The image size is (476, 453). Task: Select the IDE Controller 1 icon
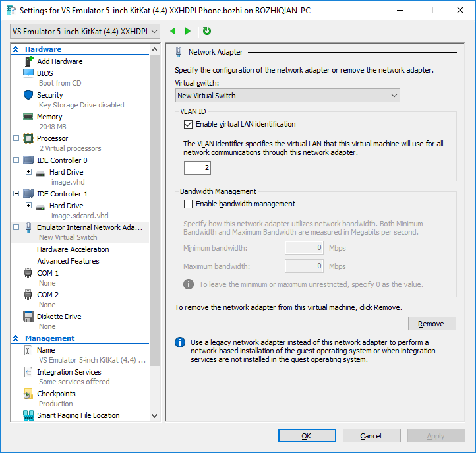(x=28, y=194)
